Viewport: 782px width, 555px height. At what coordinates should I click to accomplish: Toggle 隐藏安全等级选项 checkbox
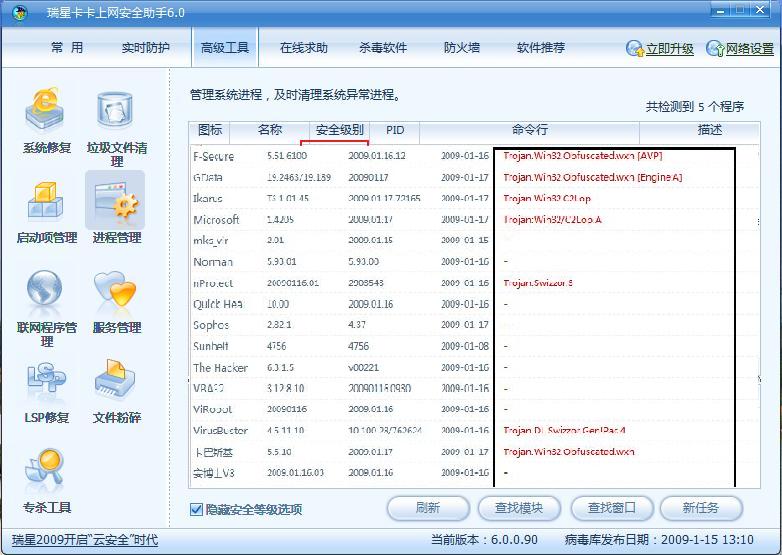(x=196, y=510)
